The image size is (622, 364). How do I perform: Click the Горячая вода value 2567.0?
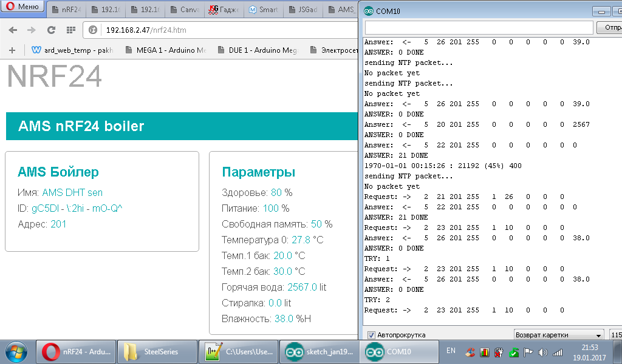coord(302,287)
